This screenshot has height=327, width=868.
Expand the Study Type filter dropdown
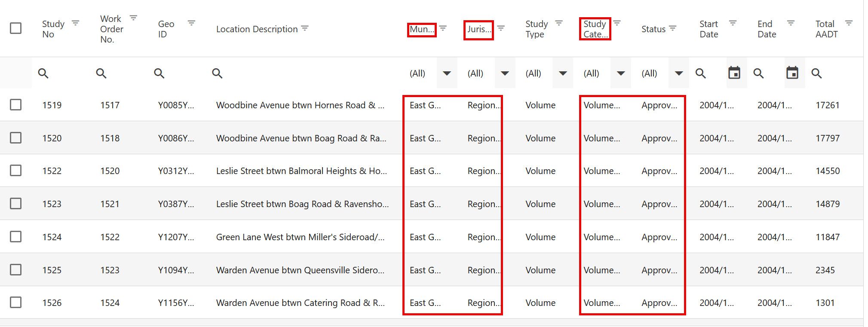point(562,73)
